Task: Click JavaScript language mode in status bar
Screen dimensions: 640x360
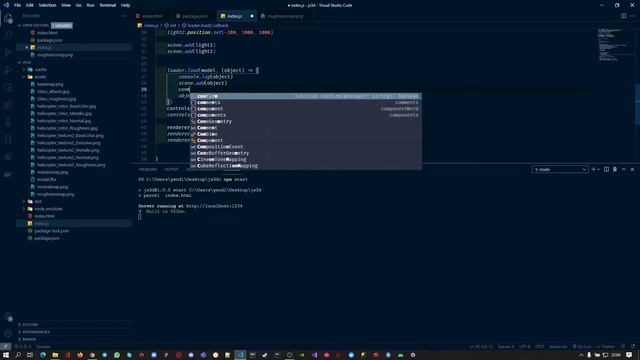Action: coord(558,347)
